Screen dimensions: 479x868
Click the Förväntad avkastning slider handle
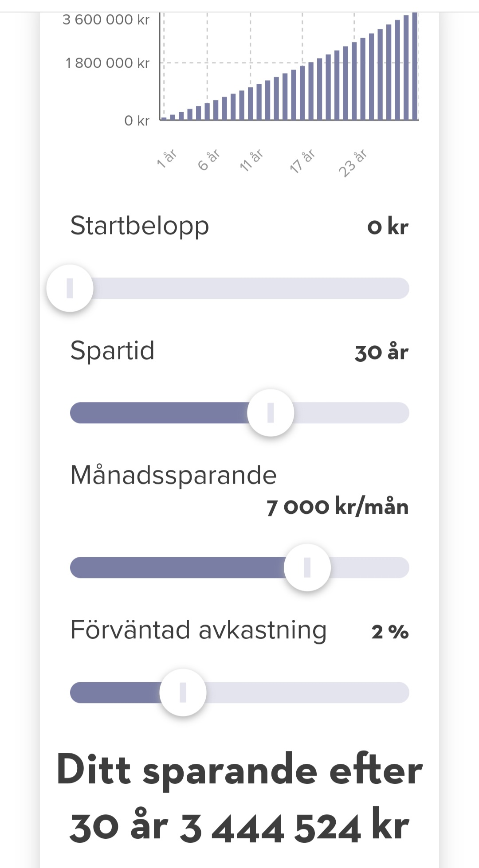coord(183,692)
